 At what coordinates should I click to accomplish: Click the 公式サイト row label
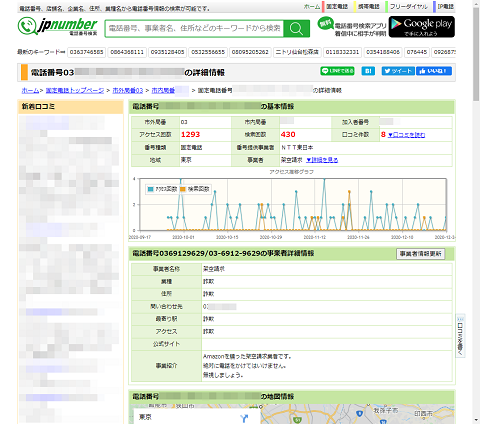(166, 344)
